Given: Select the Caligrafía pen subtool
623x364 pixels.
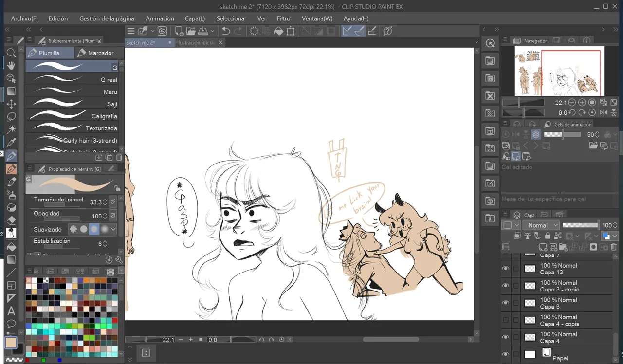Looking at the screenshot, I should (73, 116).
